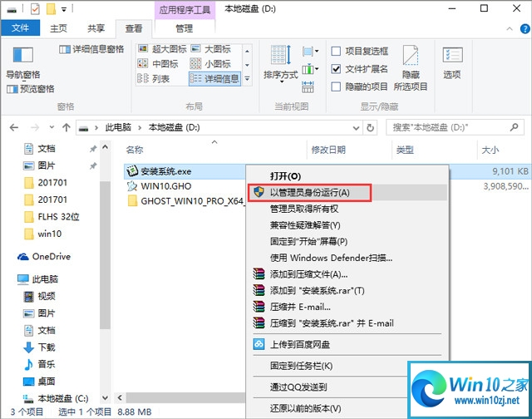Sort by Size (大小) column header

[x=490, y=150]
